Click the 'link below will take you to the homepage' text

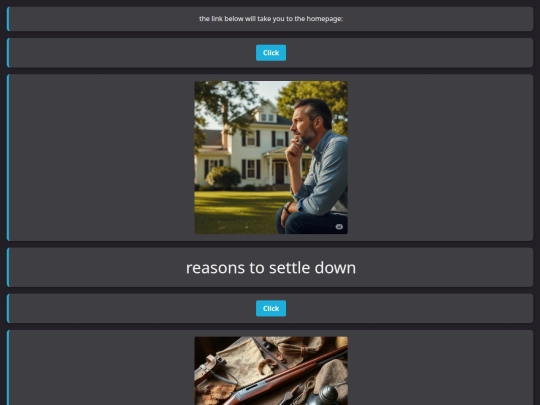pos(275,19)
